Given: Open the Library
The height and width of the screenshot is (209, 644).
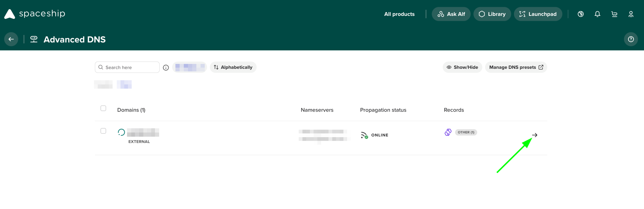Looking at the screenshot, I should [x=492, y=14].
